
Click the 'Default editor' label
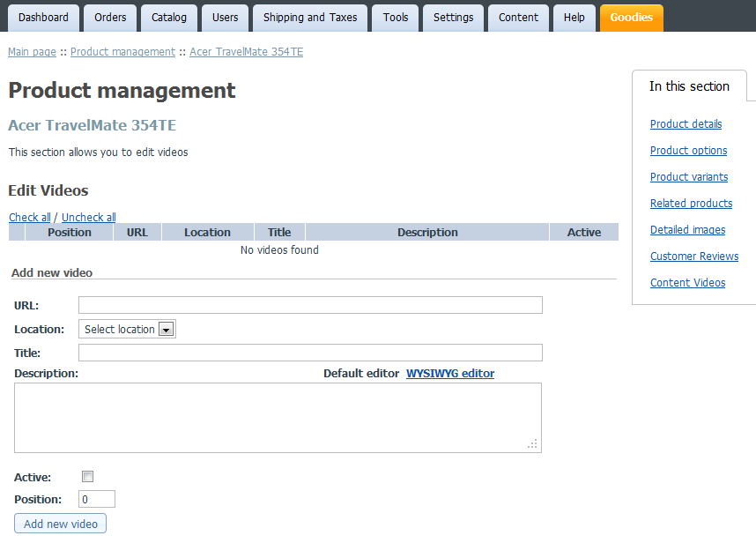[361, 374]
